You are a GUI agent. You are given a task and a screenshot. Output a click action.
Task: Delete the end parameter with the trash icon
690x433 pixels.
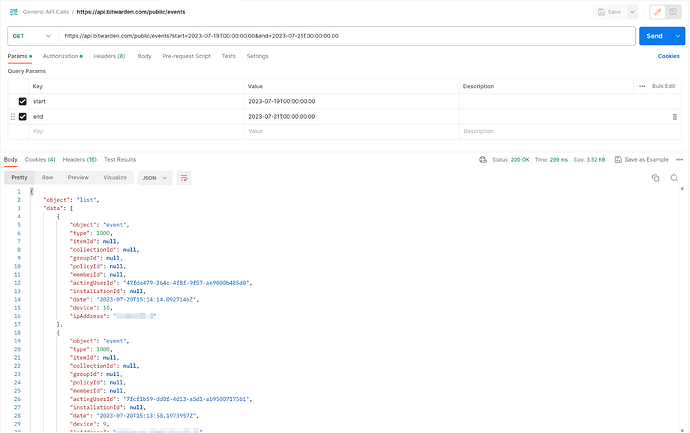point(674,117)
